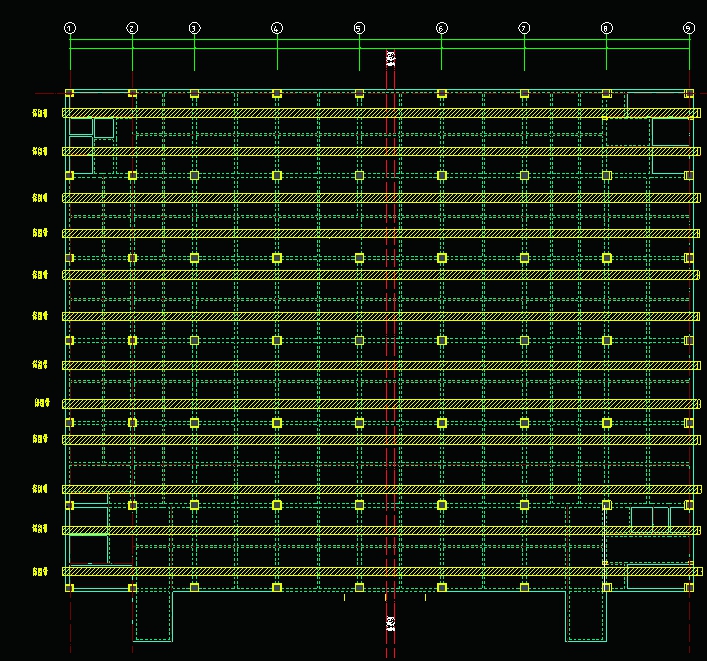Select the bottommost hatched yellow horizontal strip
This screenshot has height=661, width=707.
[x=380, y=572]
